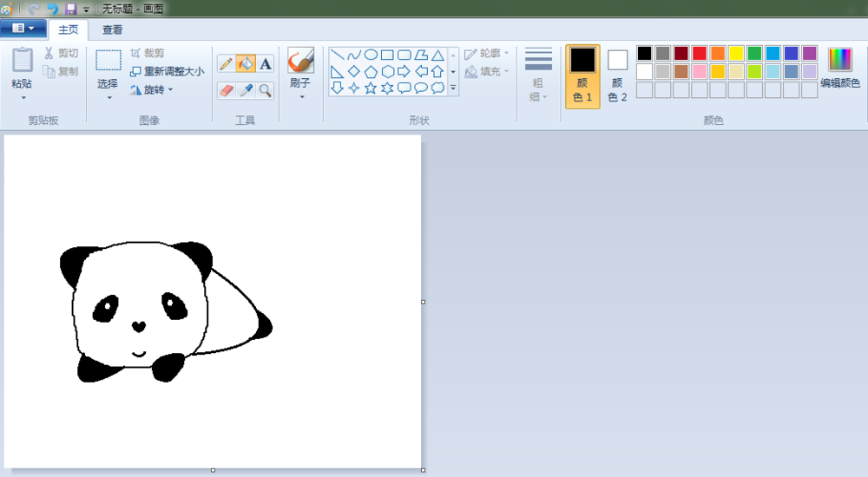Open the Outline dropdown
This screenshot has height=477, width=868.
click(x=487, y=53)
